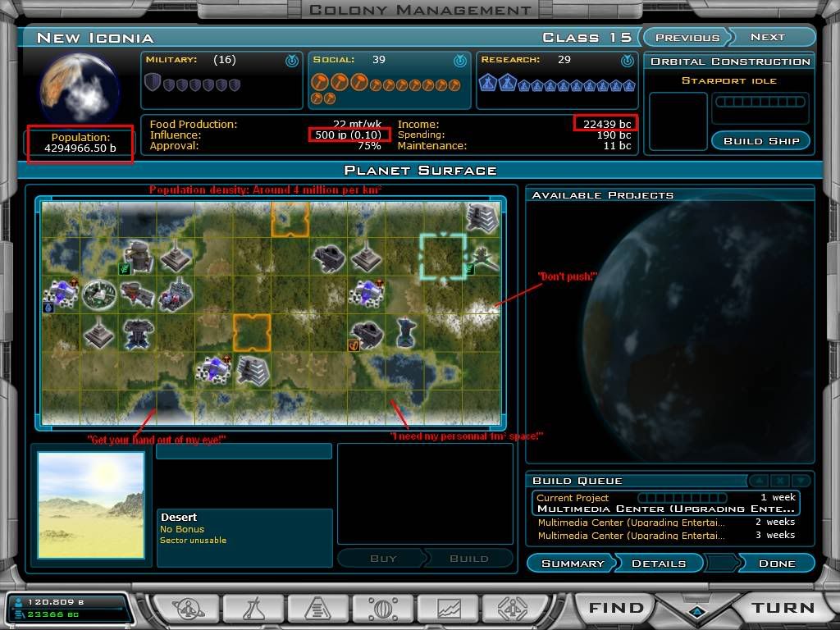Image resolution: width=840 pixels, height=630 pixels.
Task: Click Done to close colony management
Action: pyautogui.click(x=777, y=563)
